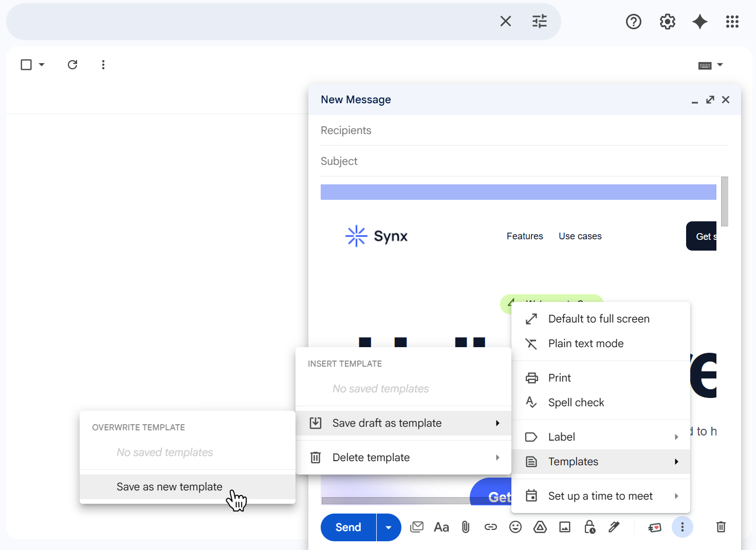Insert photo icon
Image resolution: width=756 pixels, height=550 pixels.
point(565,527)
